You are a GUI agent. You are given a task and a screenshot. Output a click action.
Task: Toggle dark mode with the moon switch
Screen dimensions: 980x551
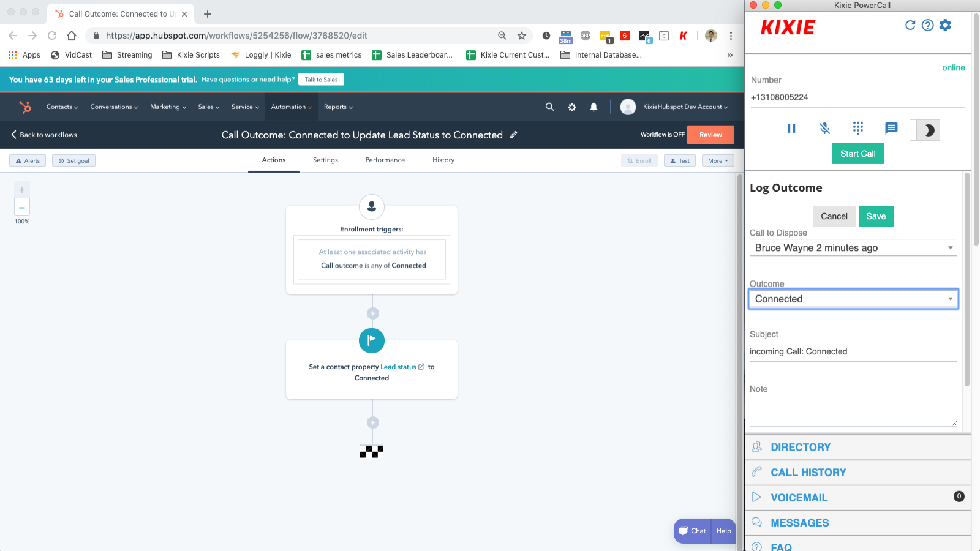pos(925,129)
